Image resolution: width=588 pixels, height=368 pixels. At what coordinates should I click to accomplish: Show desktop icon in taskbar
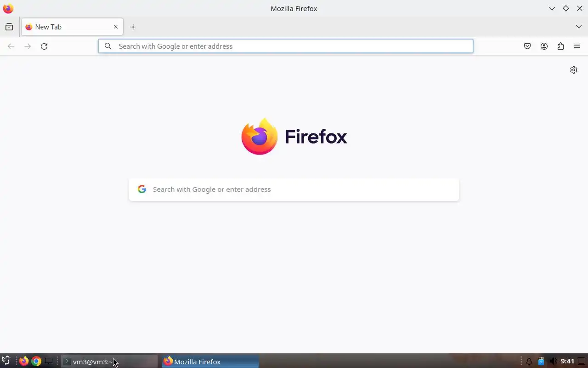pyautogui.click(x=49, y=361)
